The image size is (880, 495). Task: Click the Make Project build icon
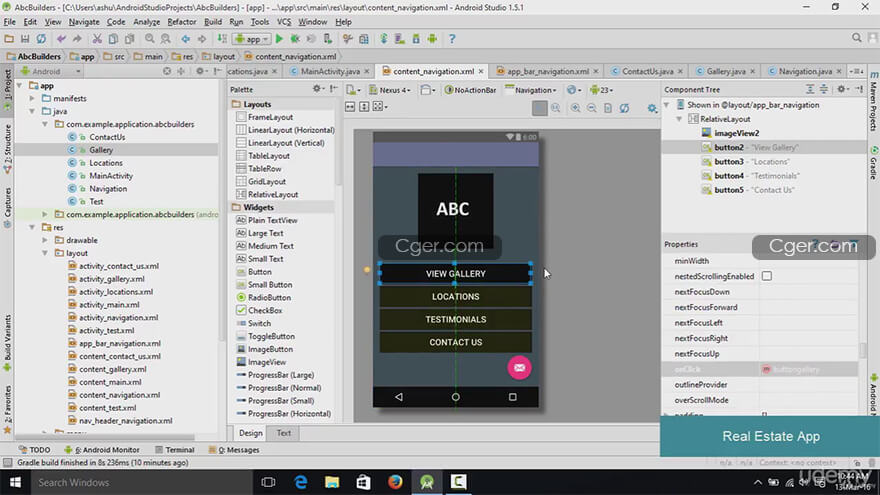[x=222, y=39]
